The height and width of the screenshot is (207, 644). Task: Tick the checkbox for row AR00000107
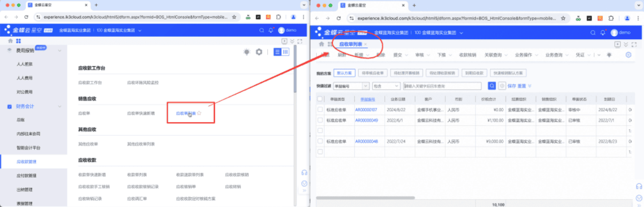[320, 110]
